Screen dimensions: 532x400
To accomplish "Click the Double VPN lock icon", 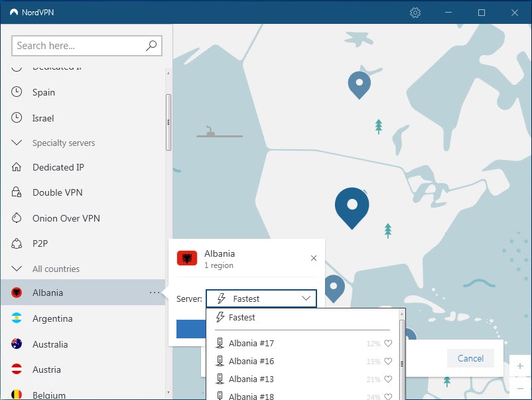I will click(x=17, y=192).
